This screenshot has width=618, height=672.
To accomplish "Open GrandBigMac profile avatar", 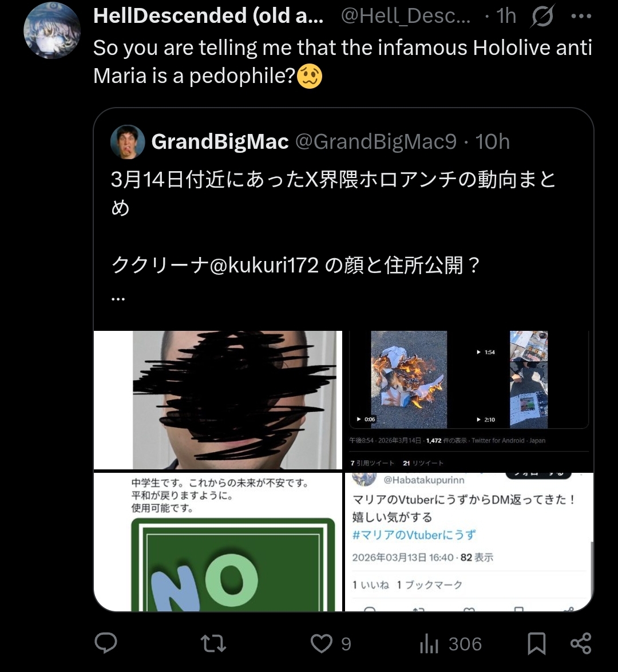I will 127,142.
